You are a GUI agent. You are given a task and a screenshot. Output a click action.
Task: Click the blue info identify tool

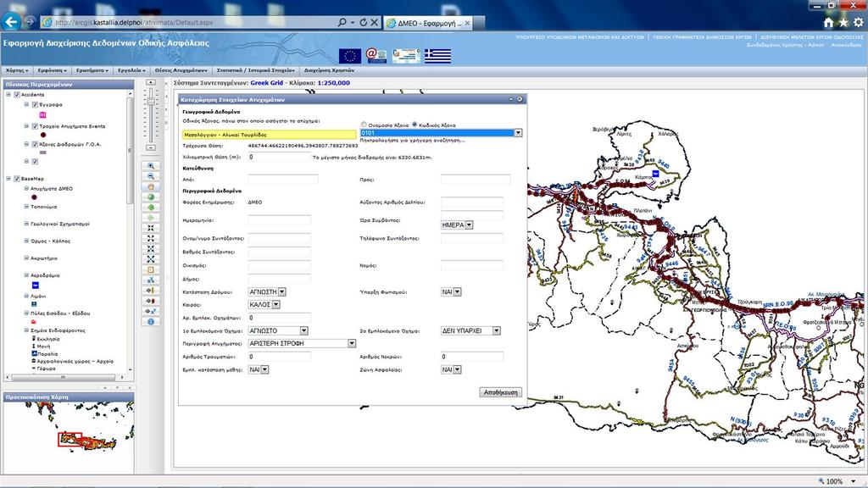pos(151,321)
